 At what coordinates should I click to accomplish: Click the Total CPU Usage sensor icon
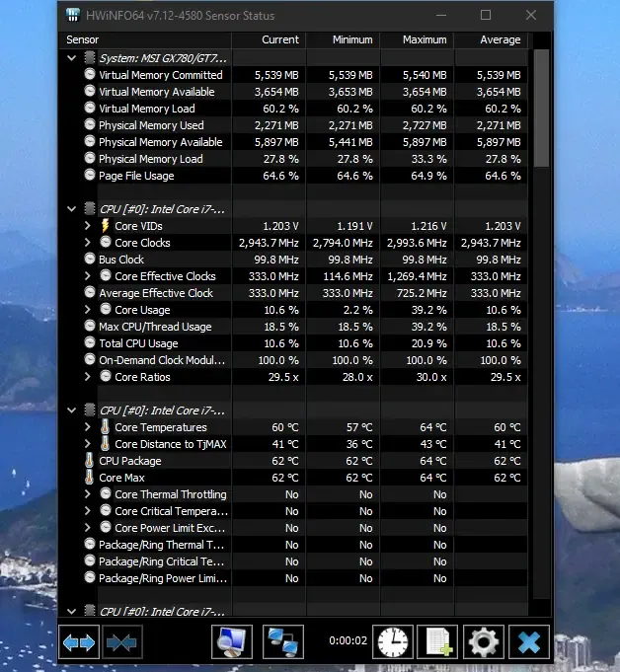(90, 342)
